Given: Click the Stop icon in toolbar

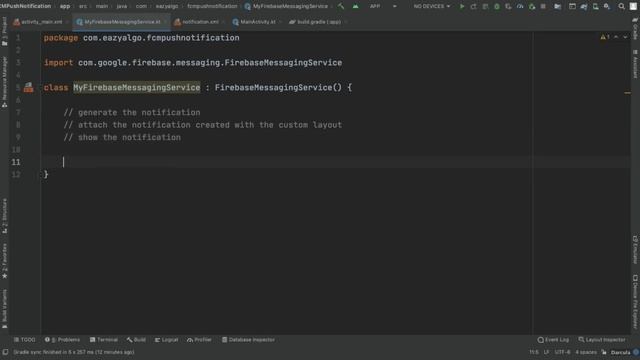Looking at the screenshot, I should (x=543, y=7).
